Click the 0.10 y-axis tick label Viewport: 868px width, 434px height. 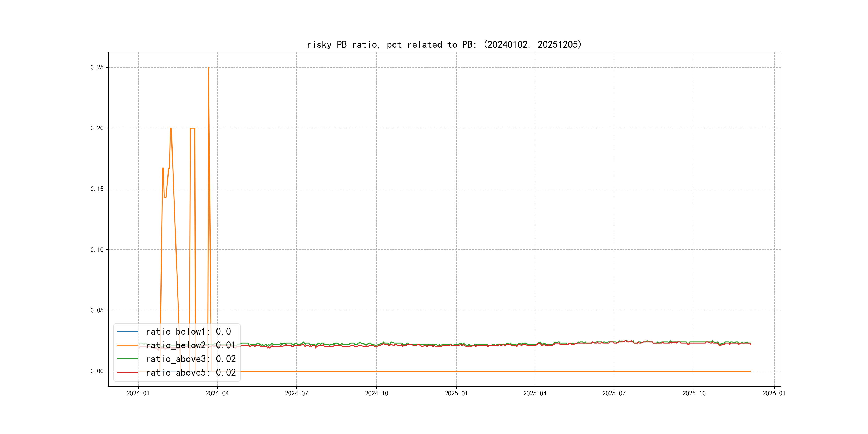[x=97, y=250]
